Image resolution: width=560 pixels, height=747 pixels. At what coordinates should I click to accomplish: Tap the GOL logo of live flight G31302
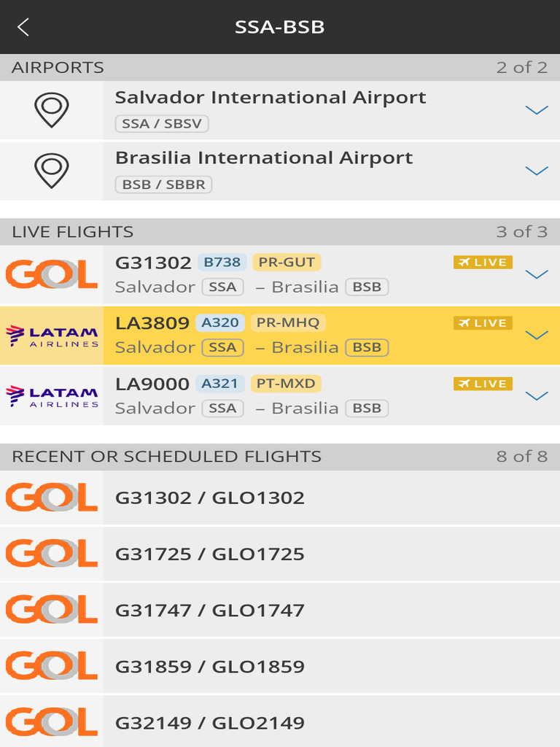(x=52, y=274)
